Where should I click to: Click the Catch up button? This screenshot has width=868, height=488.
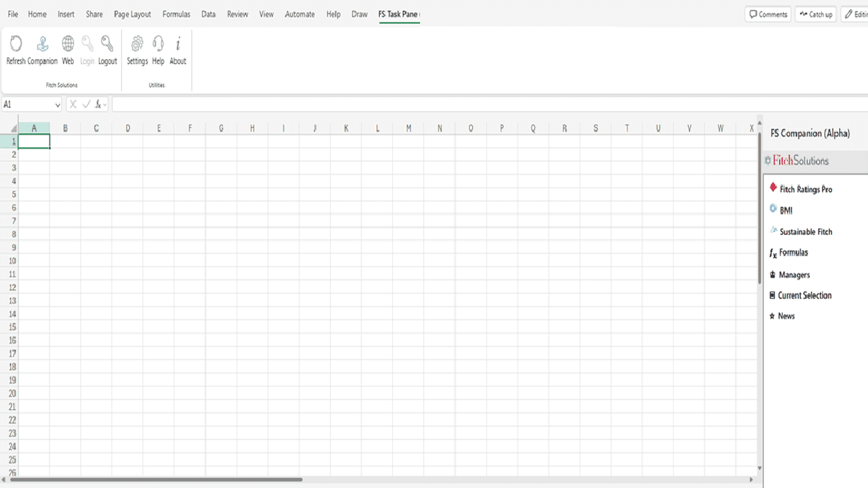tap(816, 15)
